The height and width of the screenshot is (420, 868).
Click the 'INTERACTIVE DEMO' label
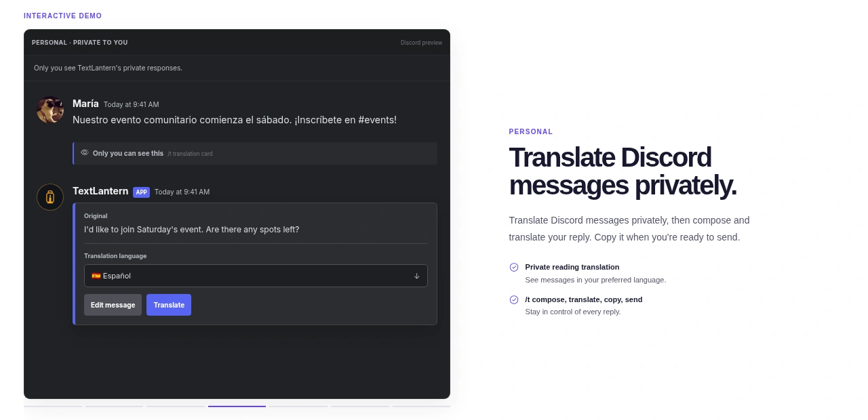pos(62,16)
